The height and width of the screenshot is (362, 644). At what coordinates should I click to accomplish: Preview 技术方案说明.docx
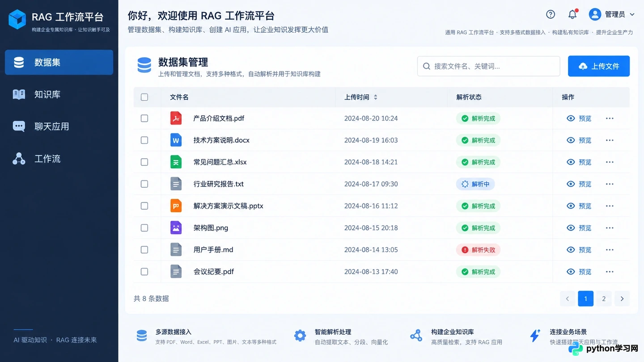tap(579, 140)
